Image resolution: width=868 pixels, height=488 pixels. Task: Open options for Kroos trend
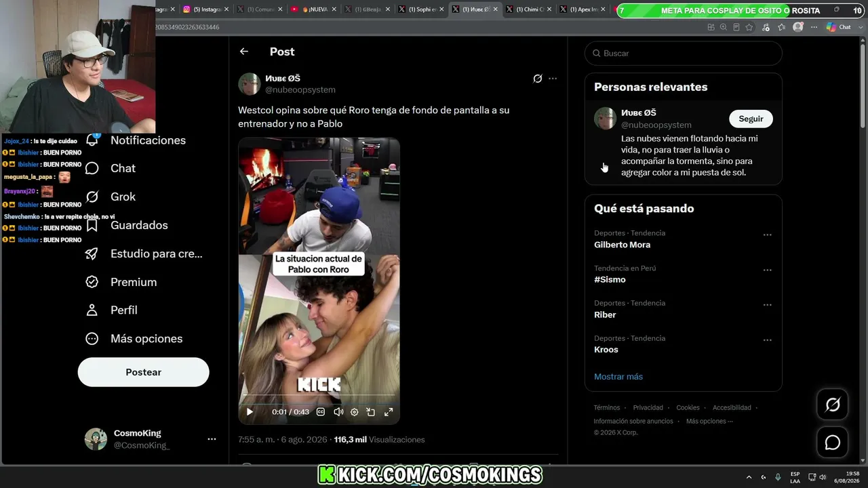(x=768, y=340)
